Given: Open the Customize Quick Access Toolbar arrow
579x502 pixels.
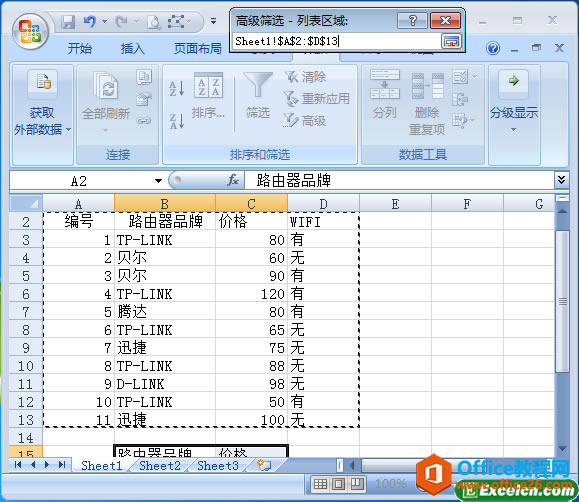Looking at the screenshot, I should [x=213, y=21].
